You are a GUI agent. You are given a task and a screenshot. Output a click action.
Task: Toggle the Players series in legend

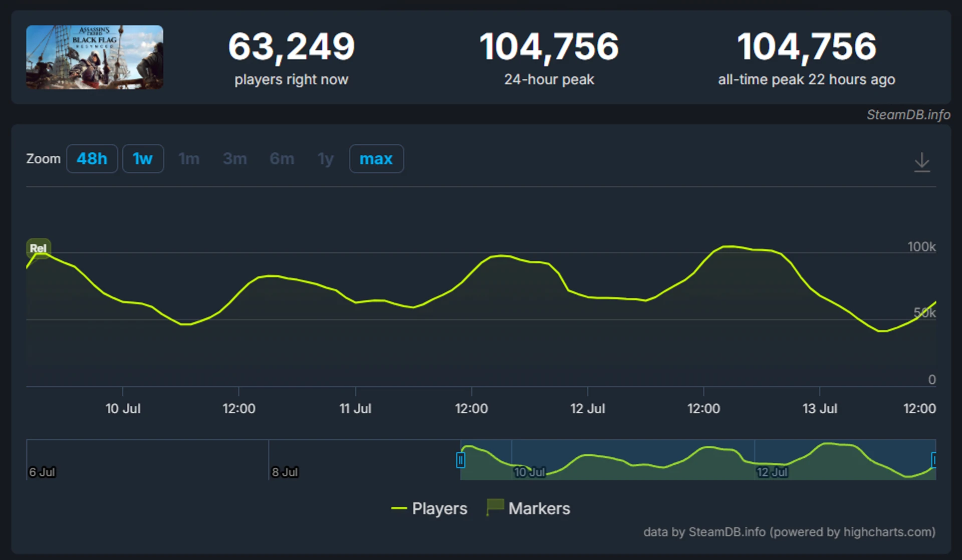click(x=429, y=508)
